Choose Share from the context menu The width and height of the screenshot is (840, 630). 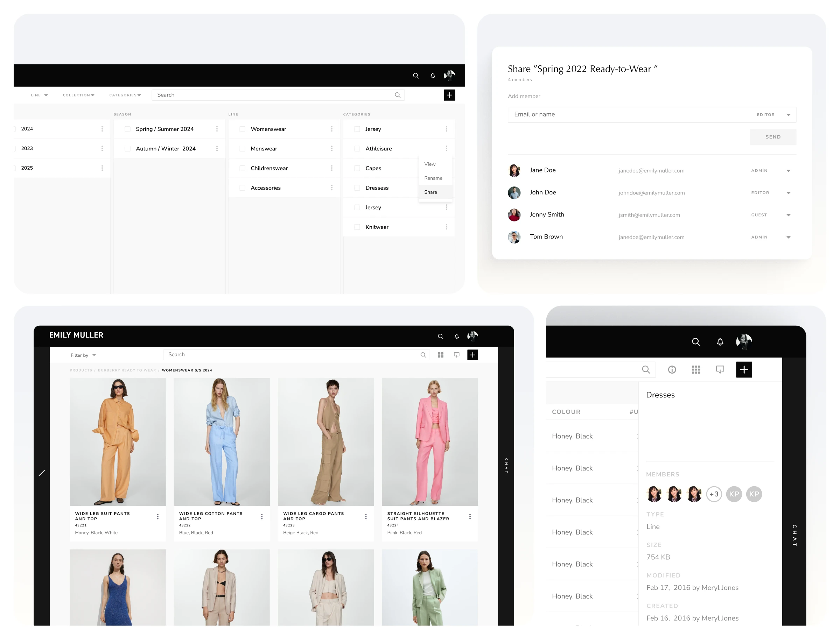[x=430, y=192]
